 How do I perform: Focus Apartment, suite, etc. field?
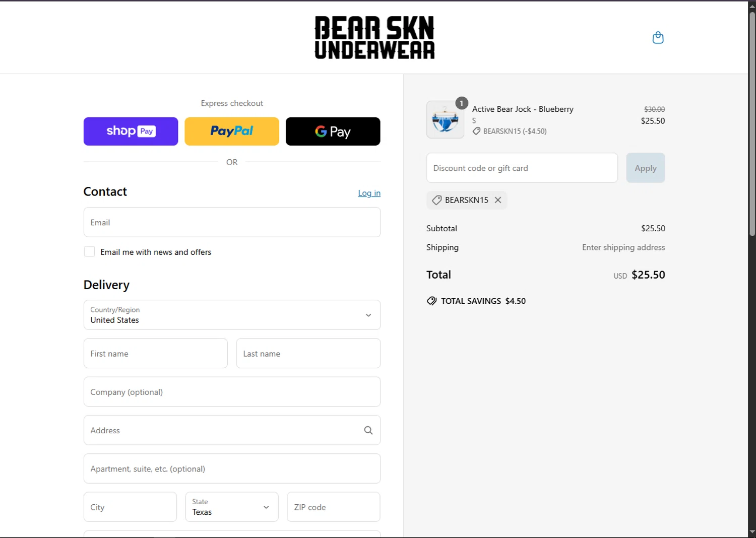pyautogui.click(x=232, y=468)
